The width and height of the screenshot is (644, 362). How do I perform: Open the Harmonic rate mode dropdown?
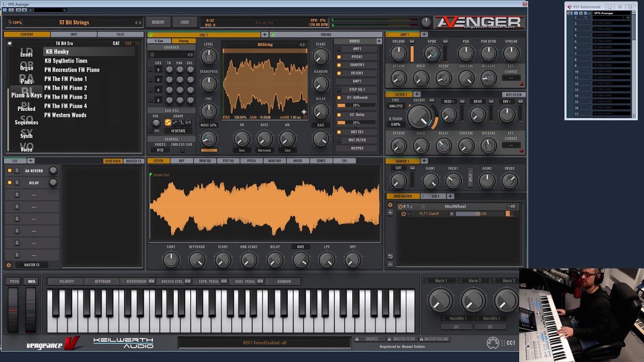[x=264, y=150]
